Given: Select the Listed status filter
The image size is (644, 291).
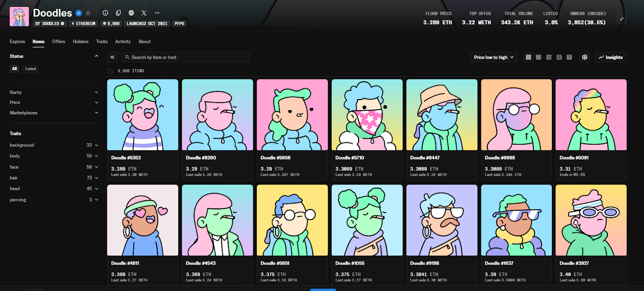Looking at the screenshot, I should point(31,69).
